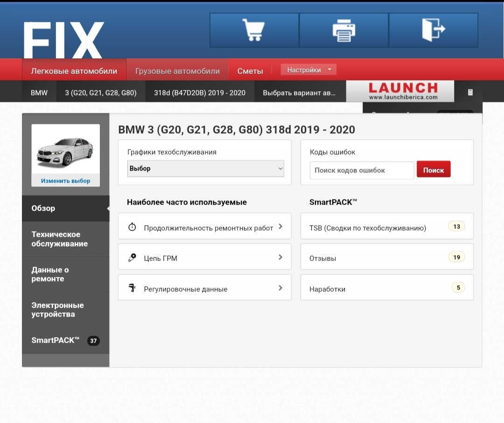Viewport: 504px width, 423px height.
Task: Click 3 (G20, G21, G28, G80) breadcrumb
Action: coord(101,93)
